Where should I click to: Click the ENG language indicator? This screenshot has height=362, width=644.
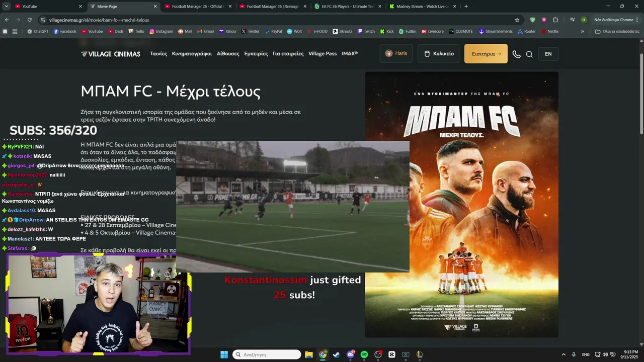(x=586, y=354)
